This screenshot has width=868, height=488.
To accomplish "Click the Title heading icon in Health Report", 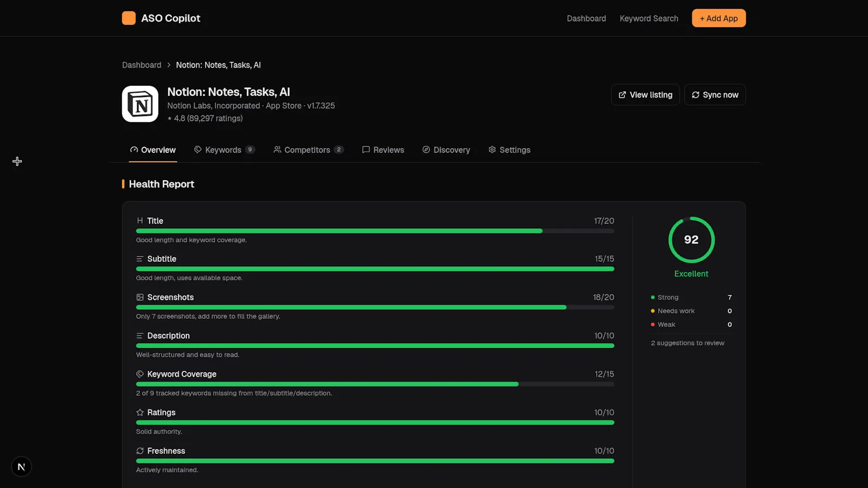I will (x=140, y=221).
